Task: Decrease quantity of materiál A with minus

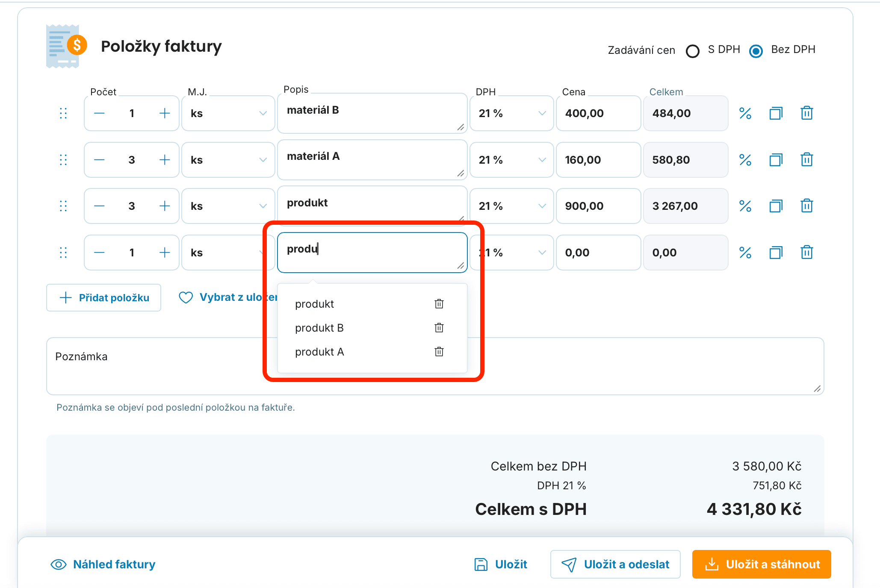Action: [x=99, y=160]
